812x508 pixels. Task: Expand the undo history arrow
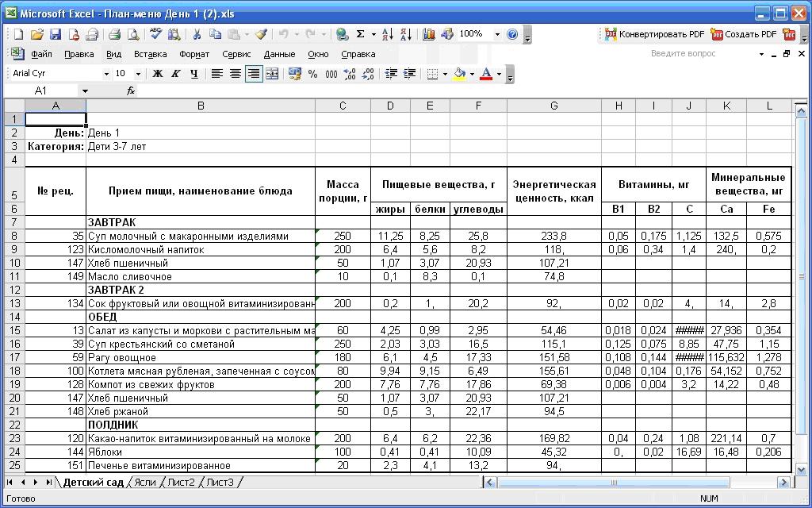pyautogui.click(x=297, y=35)
